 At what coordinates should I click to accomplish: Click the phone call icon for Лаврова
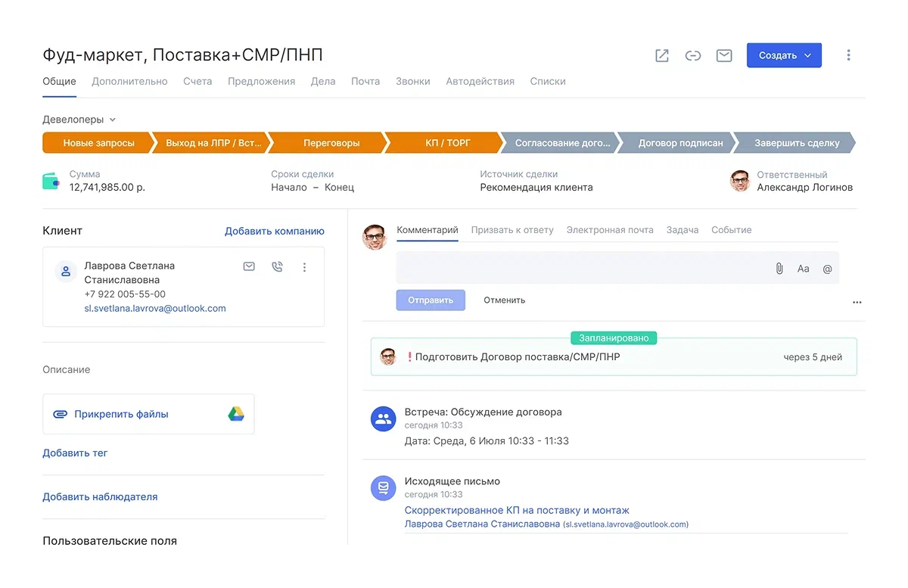[277, 266]
